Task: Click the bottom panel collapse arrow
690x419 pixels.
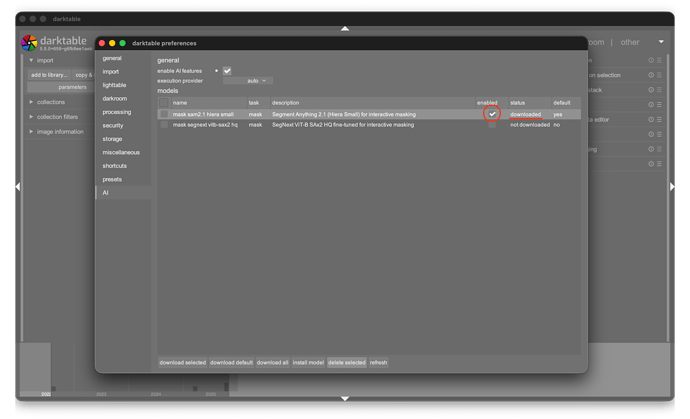Action: click(x=345, y=398)
